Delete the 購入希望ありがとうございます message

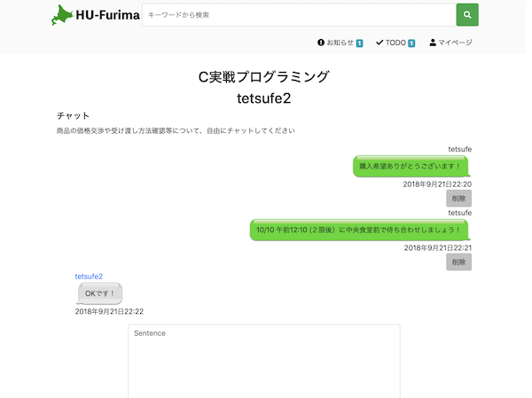[x=458, y=199]
